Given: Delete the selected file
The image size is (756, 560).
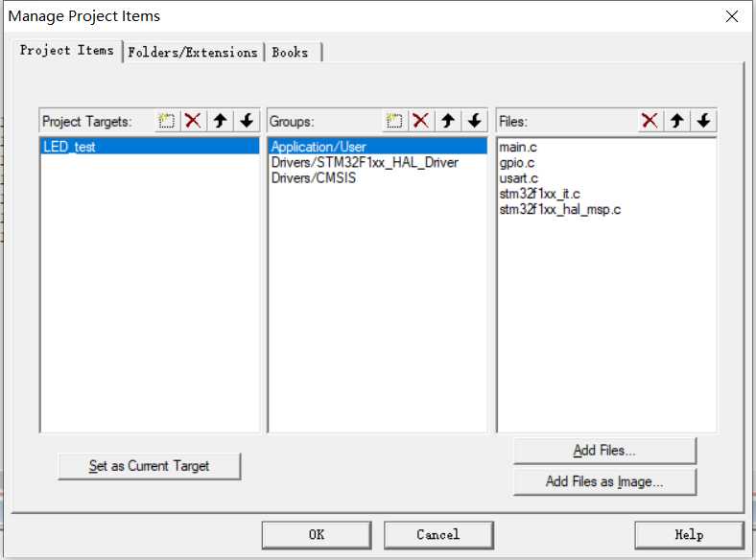Looking at the screenshot, I should [650, 121].
